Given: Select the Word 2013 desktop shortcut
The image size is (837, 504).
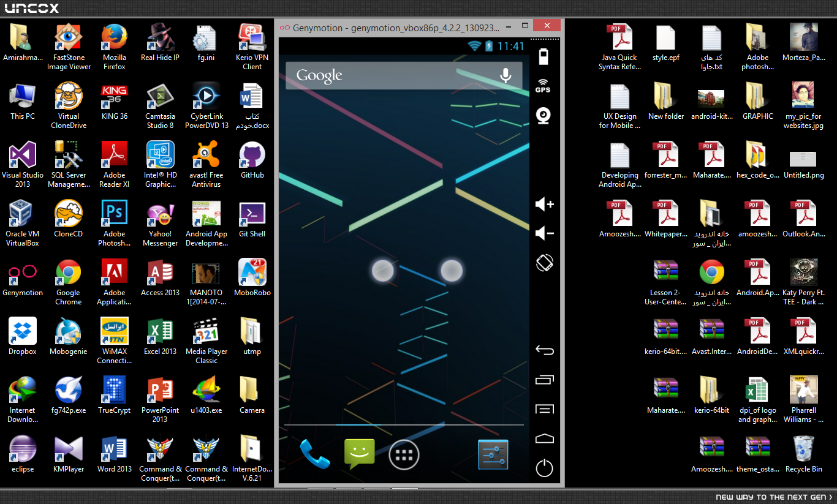Looking at the screenshot, I should [x=115, y=455].
